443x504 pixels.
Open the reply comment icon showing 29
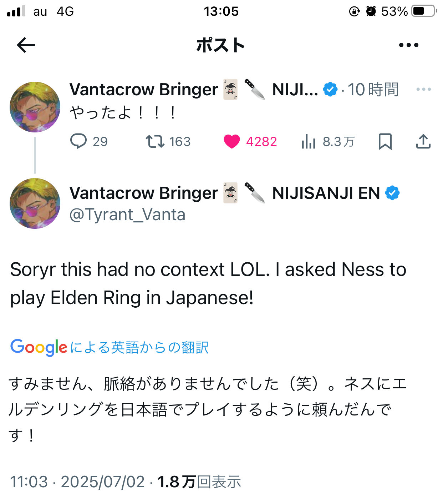[x=78, y=141]
